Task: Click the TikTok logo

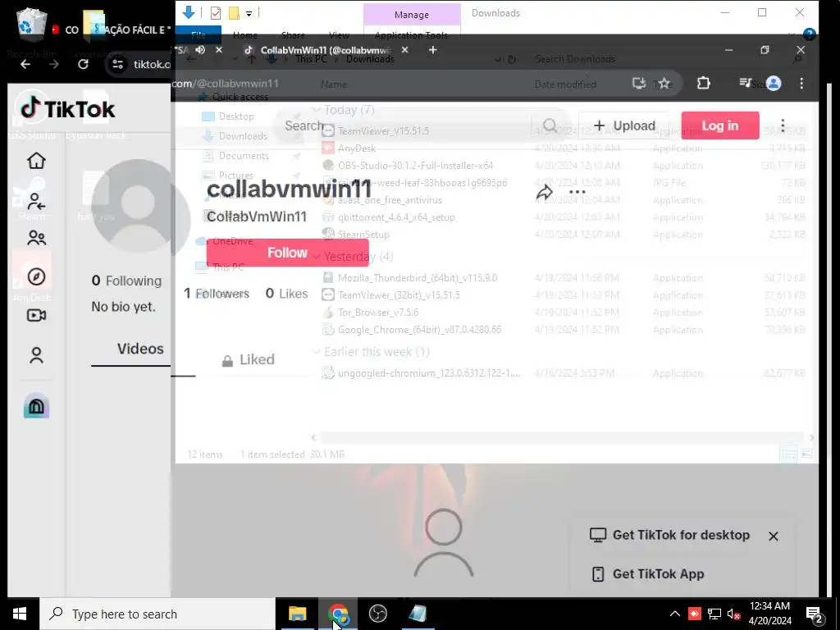Action: (x=67, y=109)
